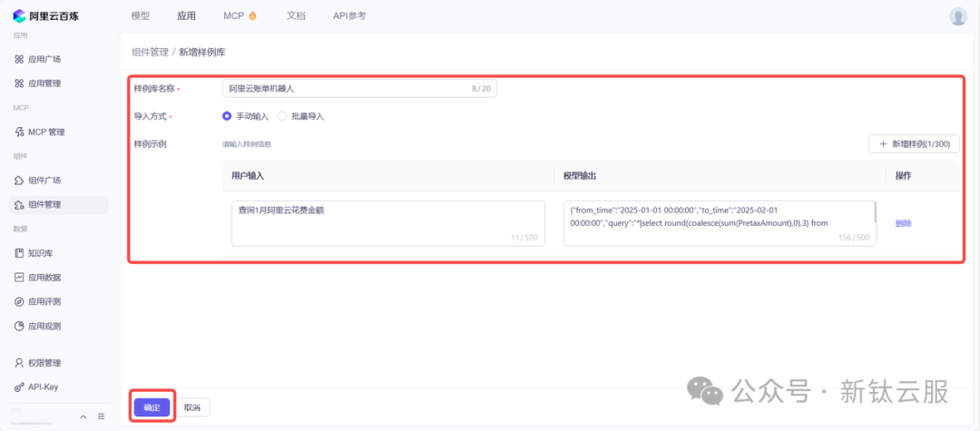Click the 模型输出 column header

(579, 176)
